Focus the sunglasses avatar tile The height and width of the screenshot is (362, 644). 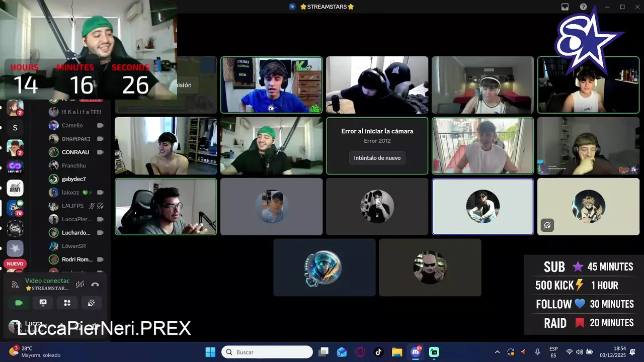[430, 267]
